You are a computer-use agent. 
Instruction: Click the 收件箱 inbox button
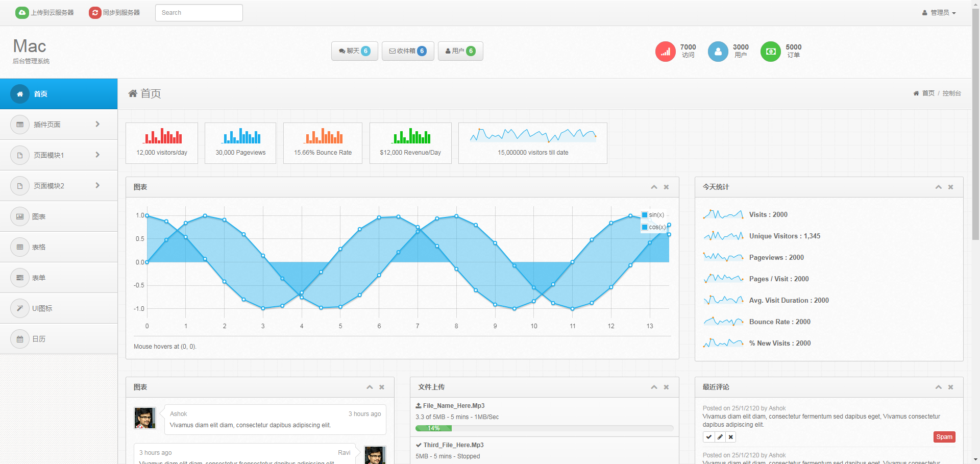click(x=408, y=51)
